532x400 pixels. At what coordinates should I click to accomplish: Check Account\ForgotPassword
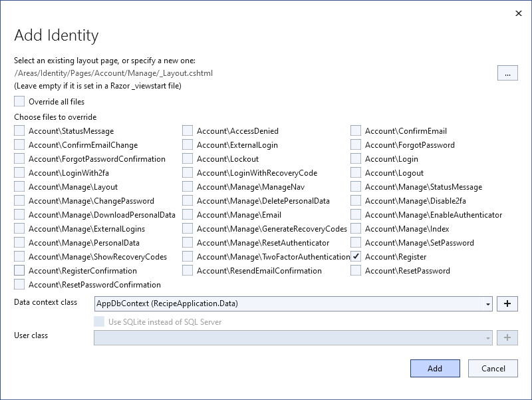coord(356,144)
